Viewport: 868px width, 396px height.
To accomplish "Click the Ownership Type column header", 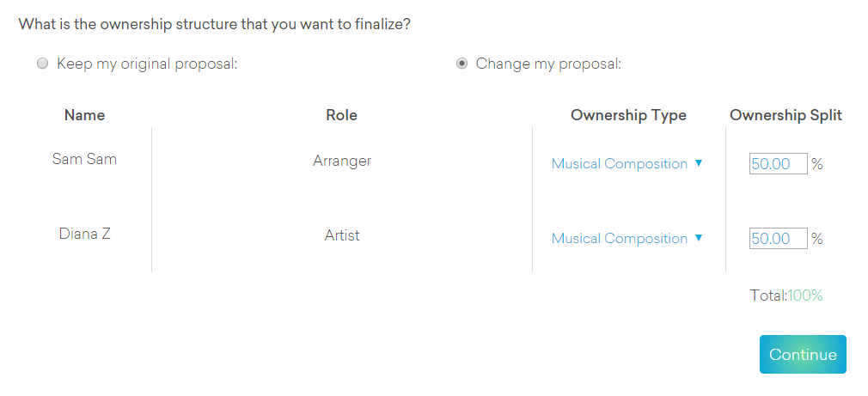I will point(628,115).
